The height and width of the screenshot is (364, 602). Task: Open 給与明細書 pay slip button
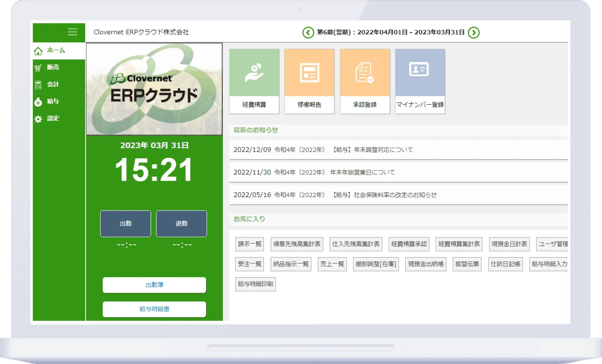(154, 309)
